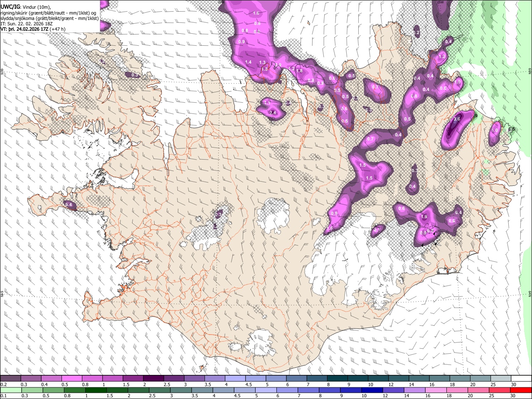Click the pale green 0.1 legend swatch
Viewport: 532px width, 399px height.
(x=11, y=390)
